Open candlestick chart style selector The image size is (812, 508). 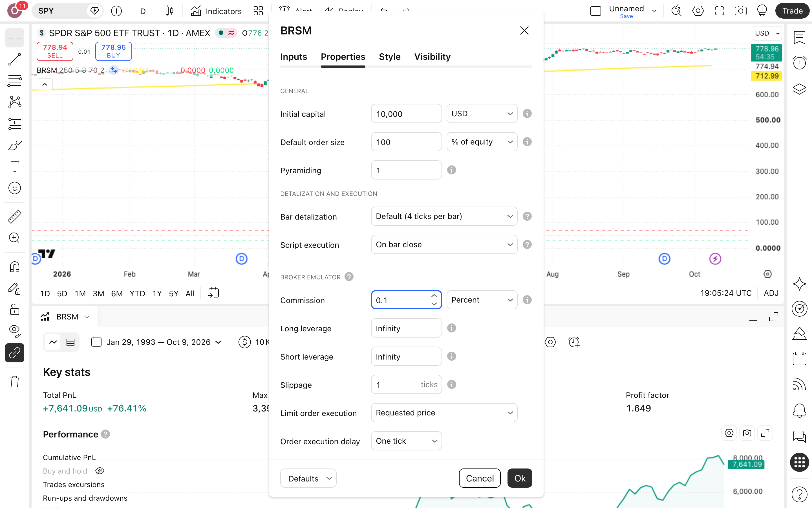tap(169, 11)
